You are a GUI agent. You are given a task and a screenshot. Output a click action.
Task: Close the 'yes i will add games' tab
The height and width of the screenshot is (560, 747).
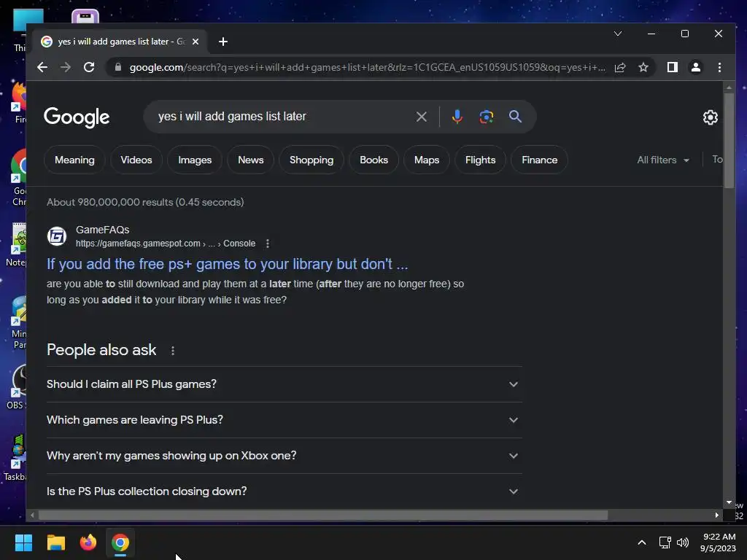pyautogui.click(x=196, y=42)
